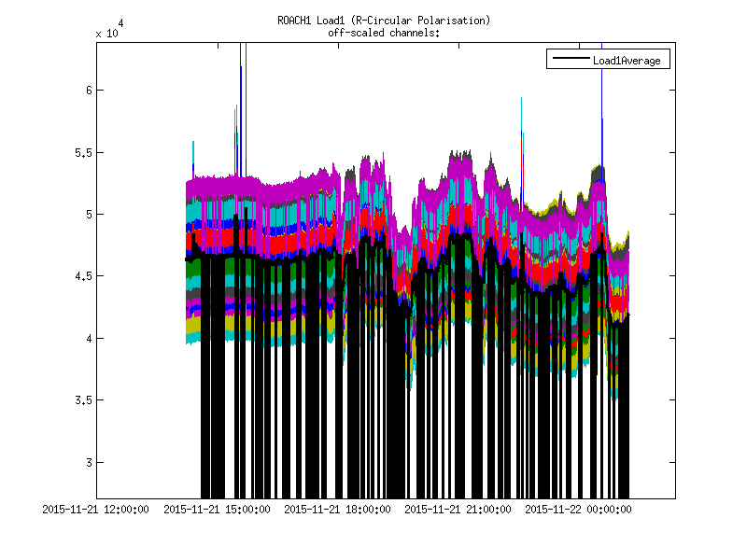Click the plot title ROACH1 Load1
Image resolution: width=747 pixels, height=560 pixels.
coord(384,20)
